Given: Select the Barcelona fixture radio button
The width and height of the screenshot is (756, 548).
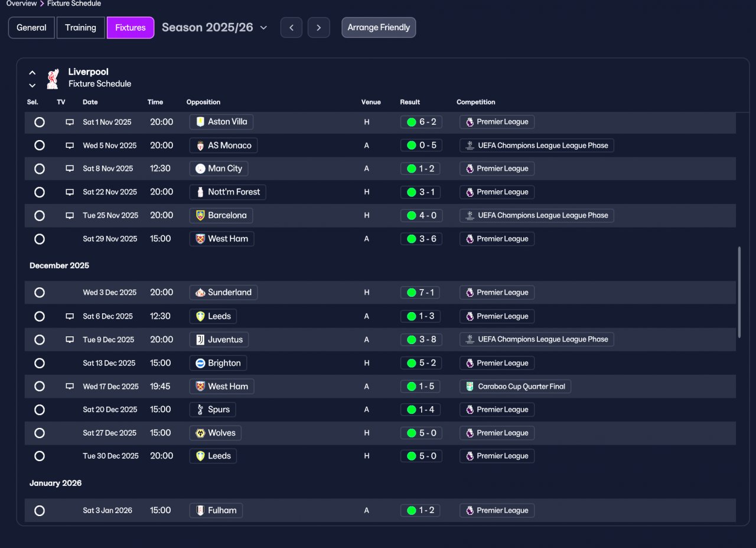Looking at the screenshot, I should tap(40, 216).
